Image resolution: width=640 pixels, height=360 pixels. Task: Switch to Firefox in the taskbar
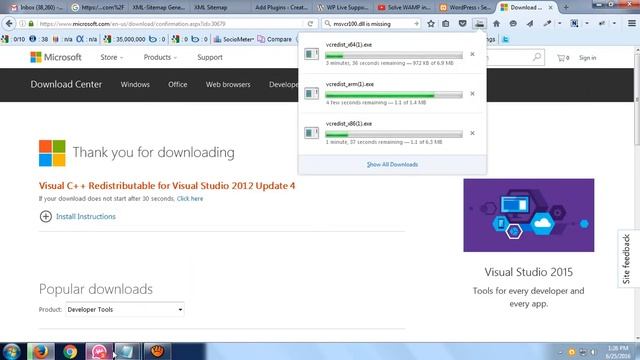(40, 351)
